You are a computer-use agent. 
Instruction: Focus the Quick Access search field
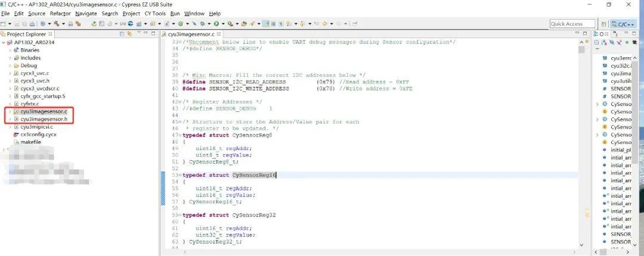coord(572,24)
